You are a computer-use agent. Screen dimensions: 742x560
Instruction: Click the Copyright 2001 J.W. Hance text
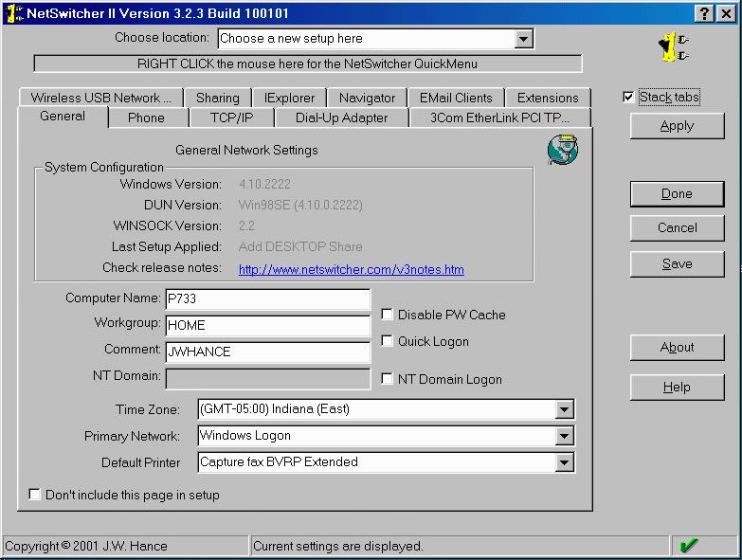coord(86,547)
